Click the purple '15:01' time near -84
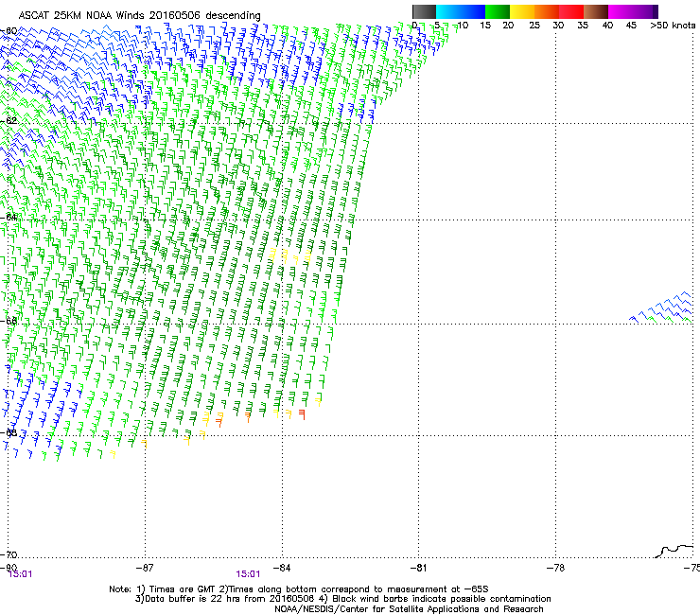 click(x=248, y=574)
